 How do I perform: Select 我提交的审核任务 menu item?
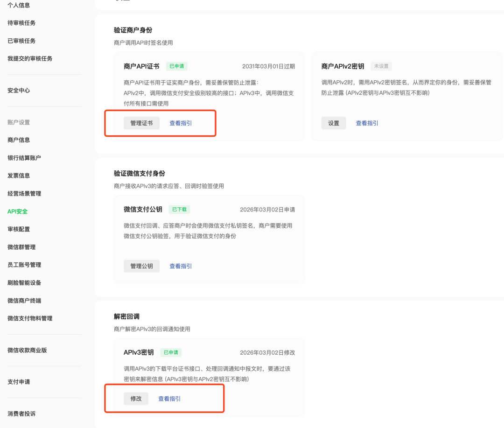click(30, 58)
